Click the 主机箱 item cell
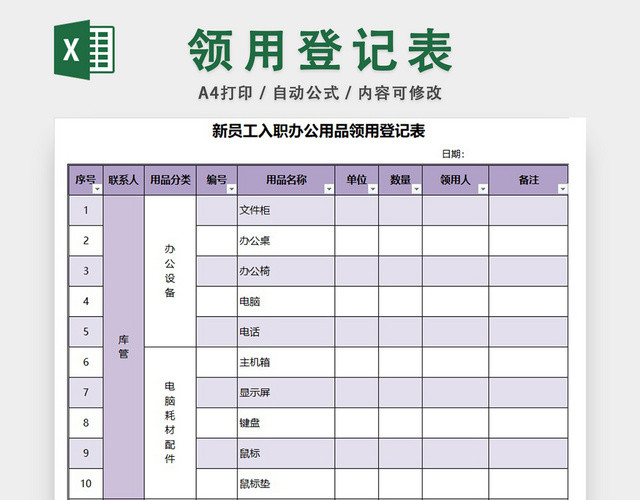The width and height of the screenshot is (640, 500). (x=286, y=362)
